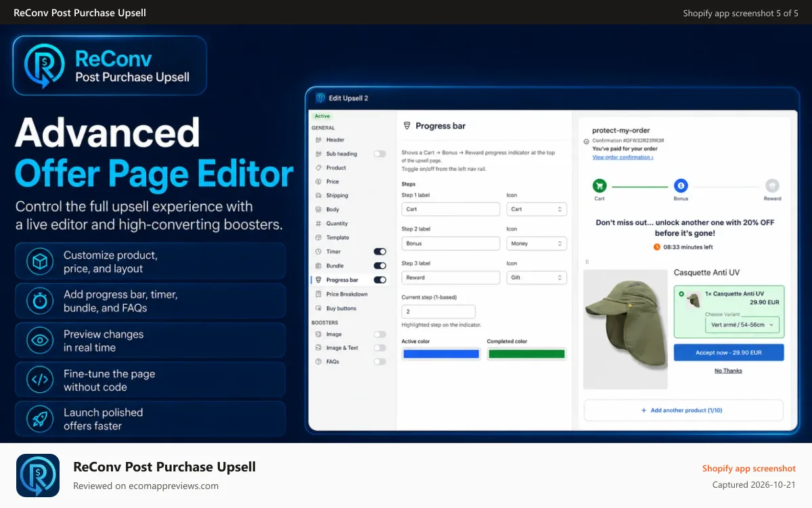Click the Step 3 label field with Reward

tap(451, 278)
